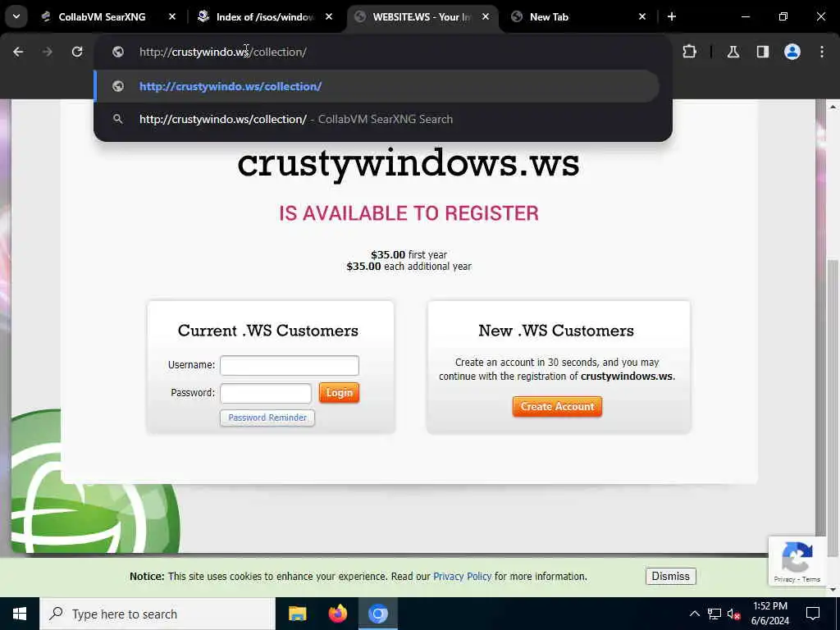Image resolution: width=840 pixels, height=630 pixels.
Task: Click the $35.00 first year text
Action: (409, 254)
